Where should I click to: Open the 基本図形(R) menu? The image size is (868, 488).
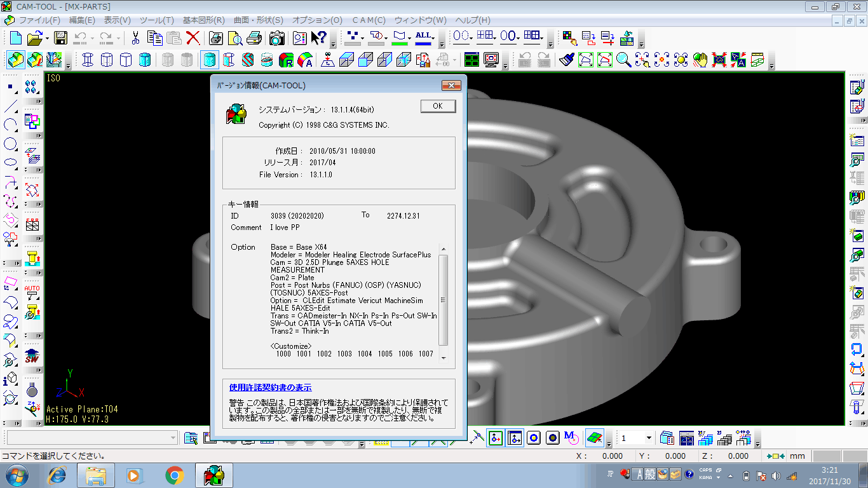coord(203,20)
